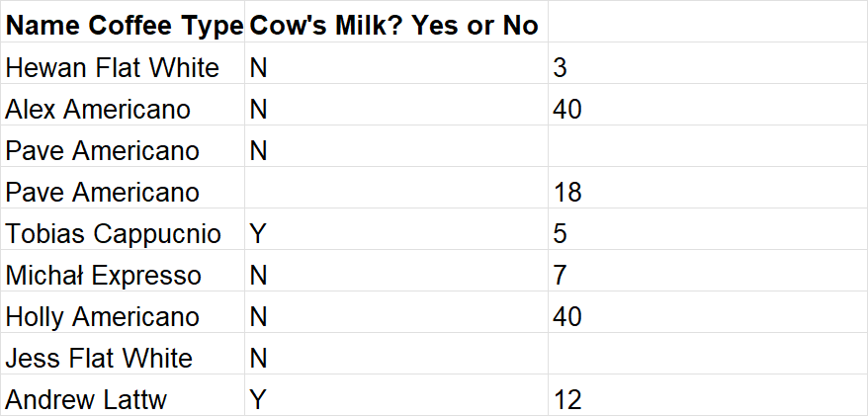The image size is (868, 416).
Task: Click the 'Cow's Milk? Yes or No' header
Action: (393, 26)
